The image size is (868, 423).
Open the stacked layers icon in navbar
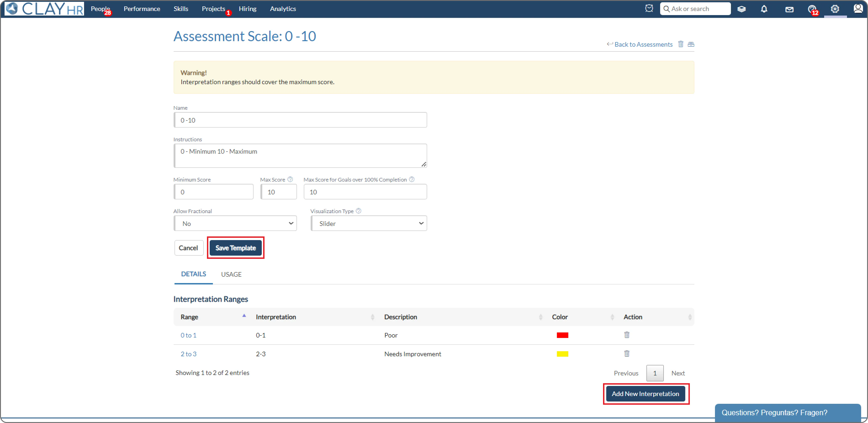tap(741, 9)
